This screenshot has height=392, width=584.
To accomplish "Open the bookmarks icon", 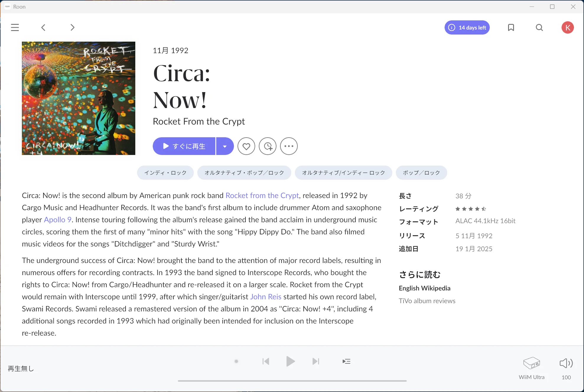I will (x=511, y=27).
